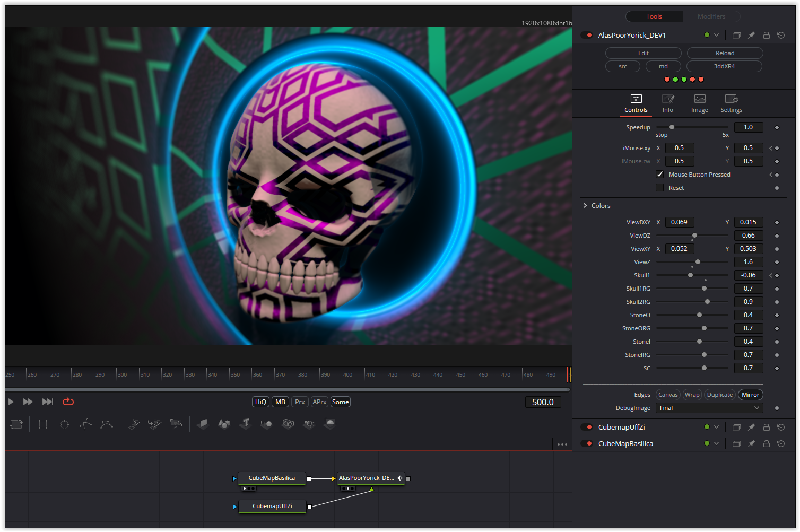The image size is (800, 532).
Task: Add a Spot Light node
Action: pos(309,424)
